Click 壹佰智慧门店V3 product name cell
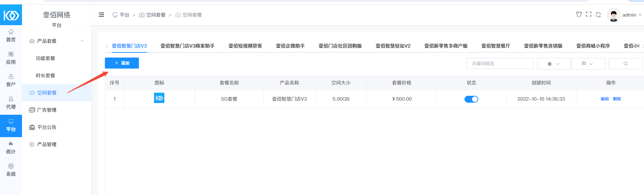The image size is (644, 195). 290,99
